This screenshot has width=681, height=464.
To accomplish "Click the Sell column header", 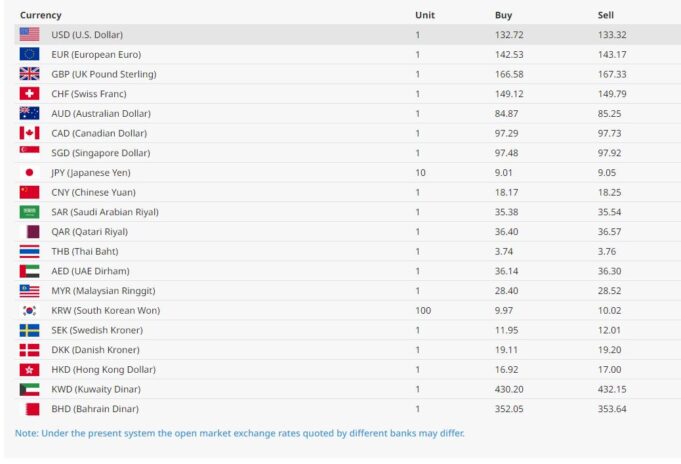I will (605, 15).
